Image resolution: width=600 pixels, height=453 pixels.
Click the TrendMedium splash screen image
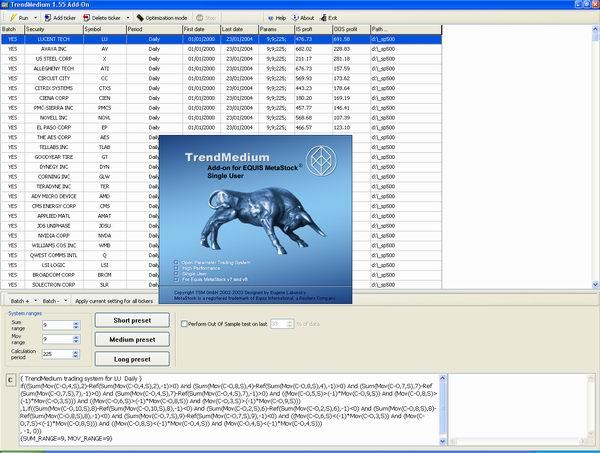coord(255,219)
